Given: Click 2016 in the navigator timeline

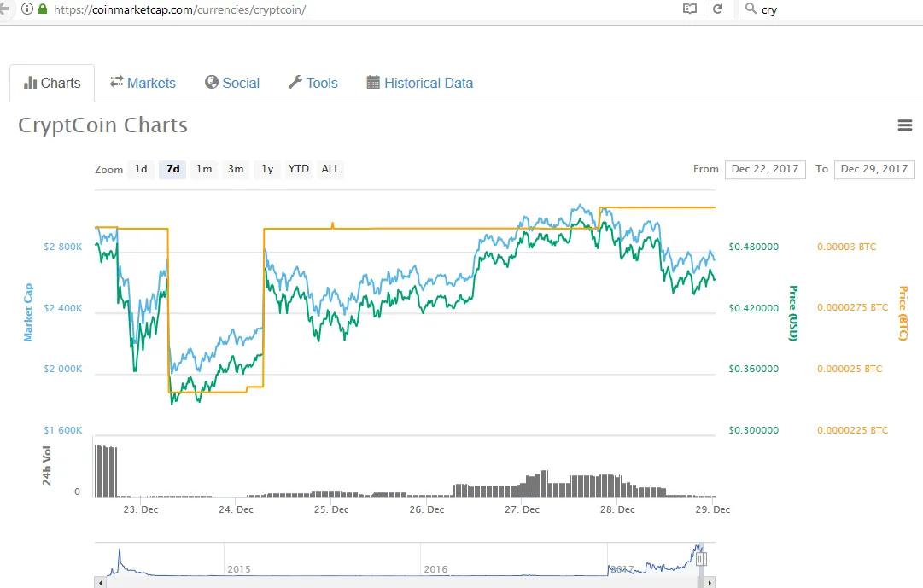Looking at the screenshot, I should click(x=435, y=569).
